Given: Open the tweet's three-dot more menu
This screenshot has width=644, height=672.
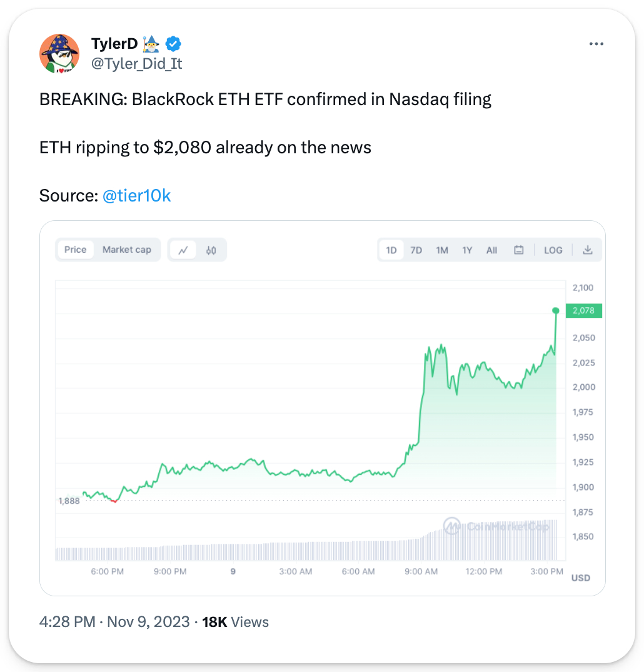Looking at the screenshot, I should click(x=596, y=44).
